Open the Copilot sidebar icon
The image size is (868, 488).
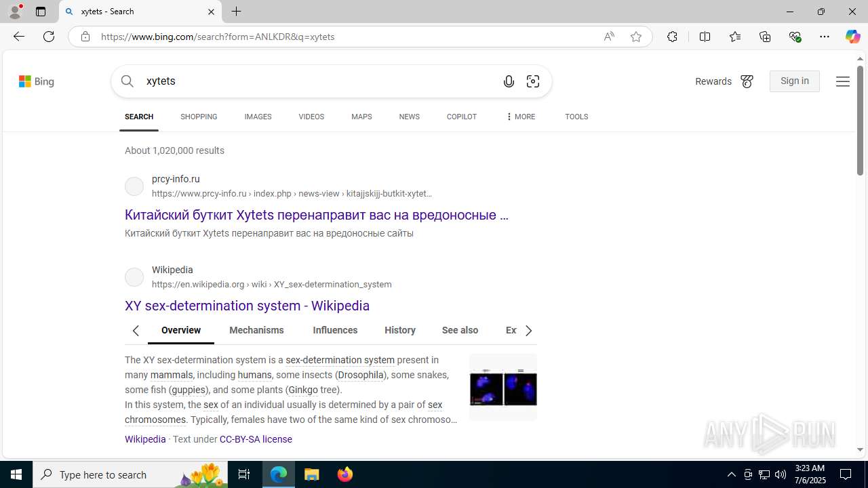(x=853, y=37)
